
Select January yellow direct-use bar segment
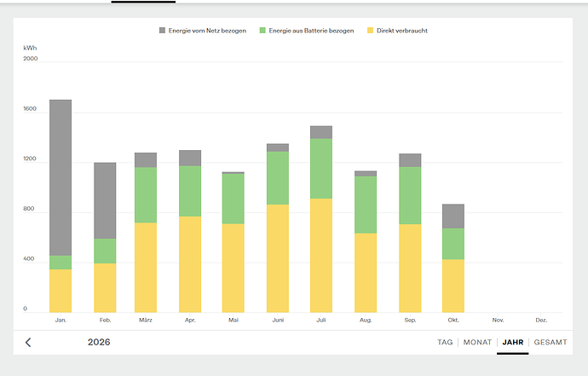(61, 291)
